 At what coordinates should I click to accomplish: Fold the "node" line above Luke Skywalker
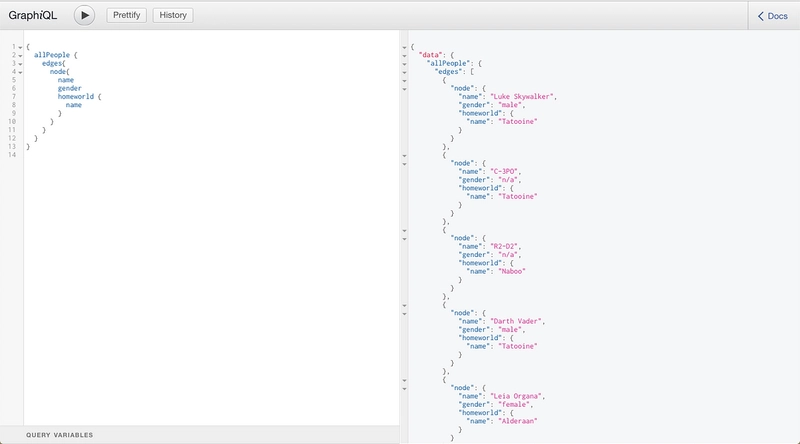coord(405,89)
